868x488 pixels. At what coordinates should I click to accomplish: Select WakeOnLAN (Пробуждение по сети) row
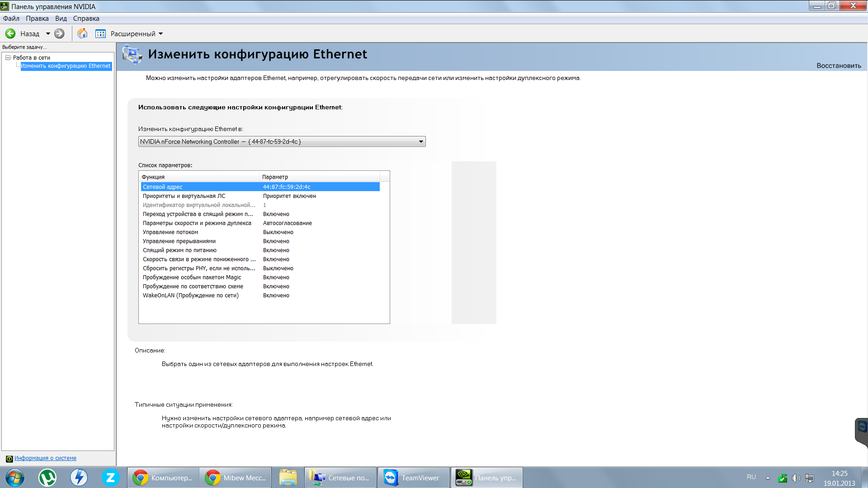point(260,295)
